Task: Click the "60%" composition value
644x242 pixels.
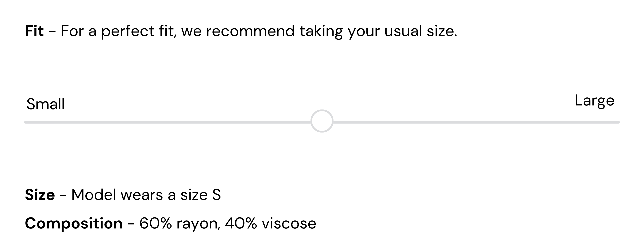Action: click(155, 223)
